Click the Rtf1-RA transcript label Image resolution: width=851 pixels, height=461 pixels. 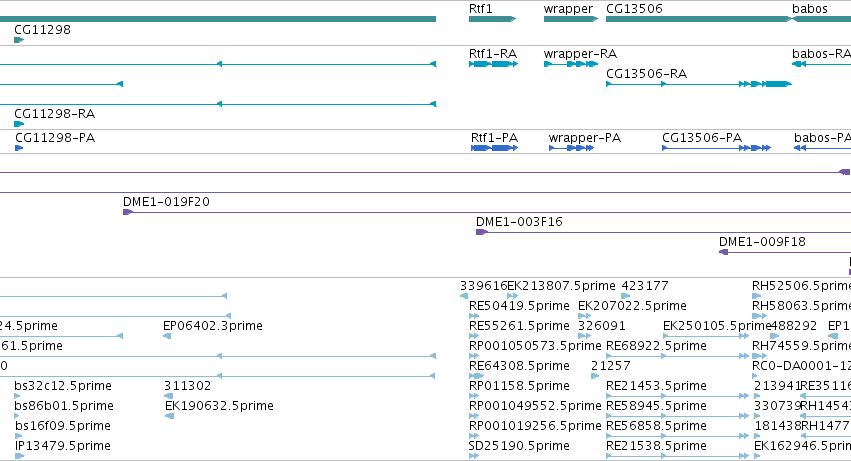point(493,54)
